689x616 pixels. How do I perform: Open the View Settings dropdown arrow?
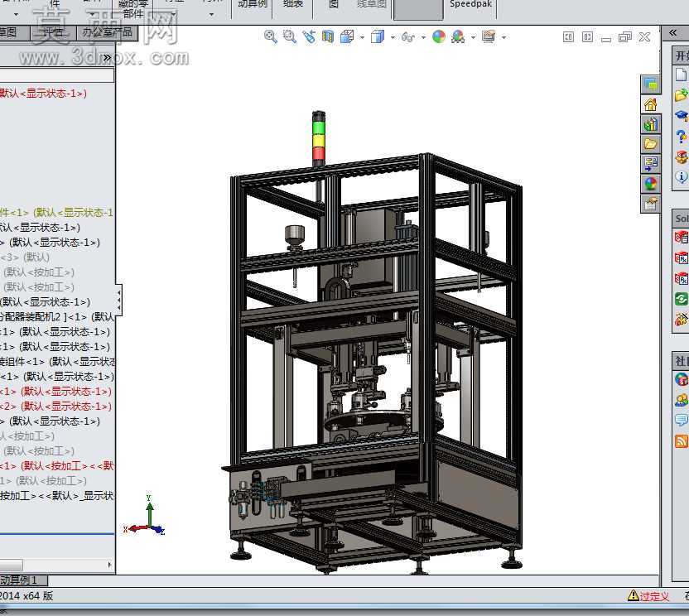click(504, 37)
